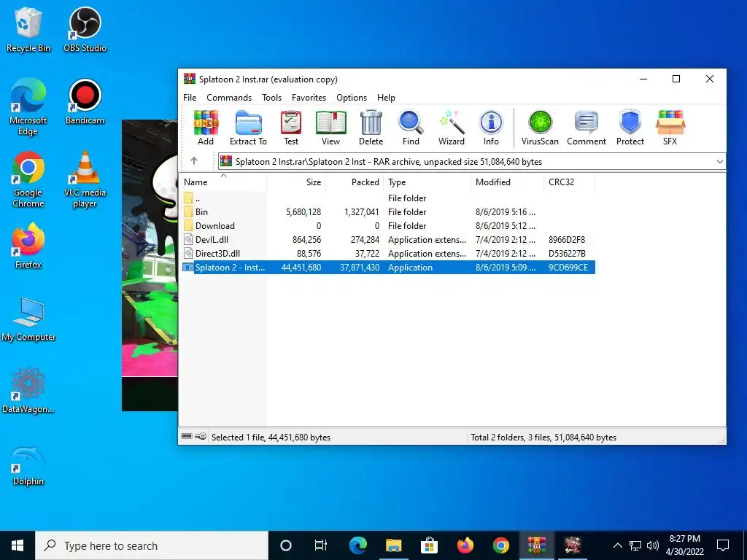Viewport: 747px width, 560px height.
Task: Click the WinRAR title bar app icon
Action: pos(189,79)
